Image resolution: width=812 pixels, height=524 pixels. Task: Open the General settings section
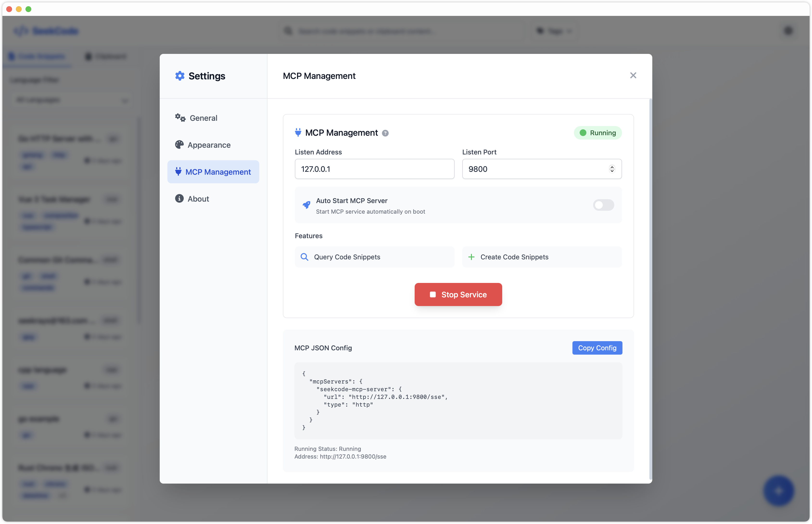coord(203,118)
